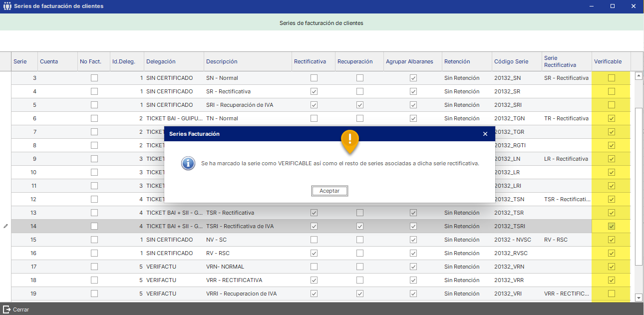Select Serie Rectificativa cell LR - Rectificativa
The width and height of the screenshot is (644, 315).
[x=566, y=159]
